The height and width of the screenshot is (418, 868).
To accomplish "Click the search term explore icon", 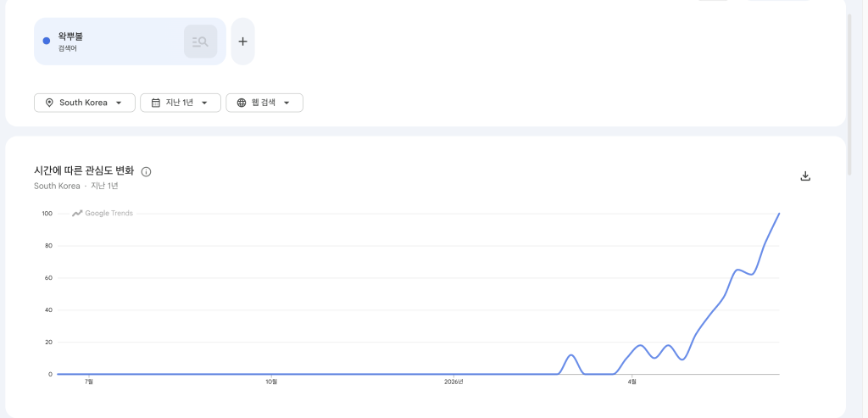I will [200, 42].
